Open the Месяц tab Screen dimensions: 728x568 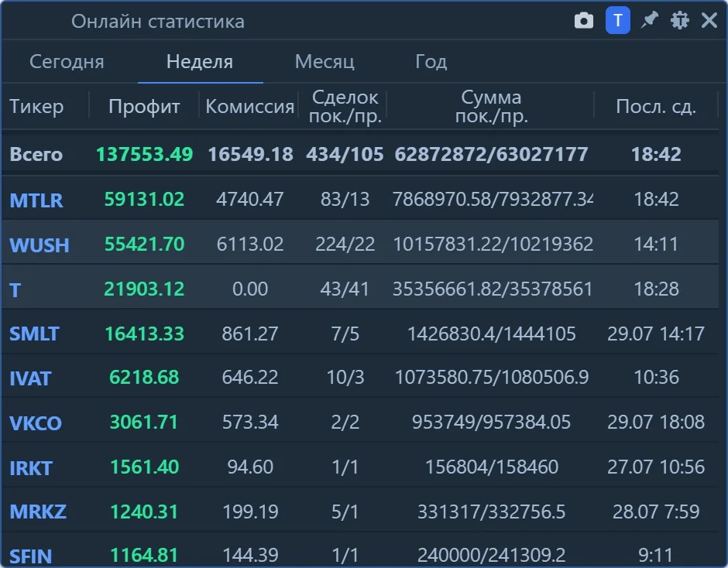(325, 62)
